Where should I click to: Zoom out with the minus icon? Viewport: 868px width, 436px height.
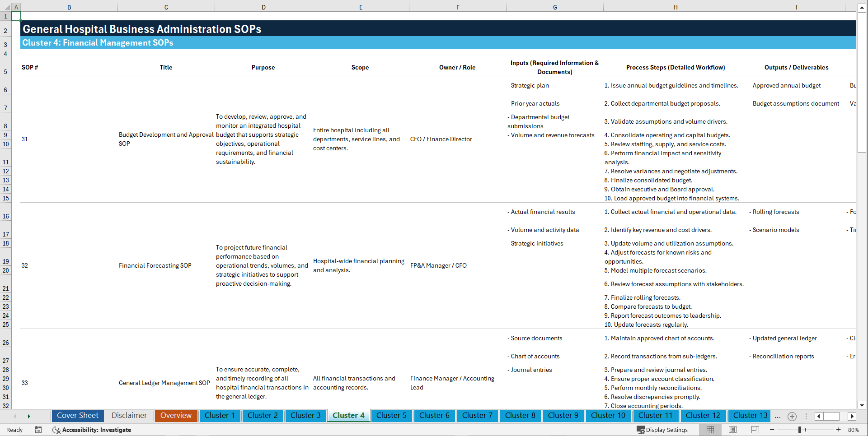773,430
